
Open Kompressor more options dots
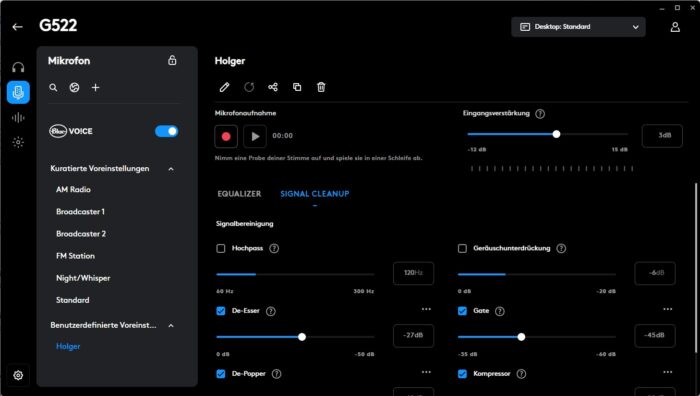[667, 372]
